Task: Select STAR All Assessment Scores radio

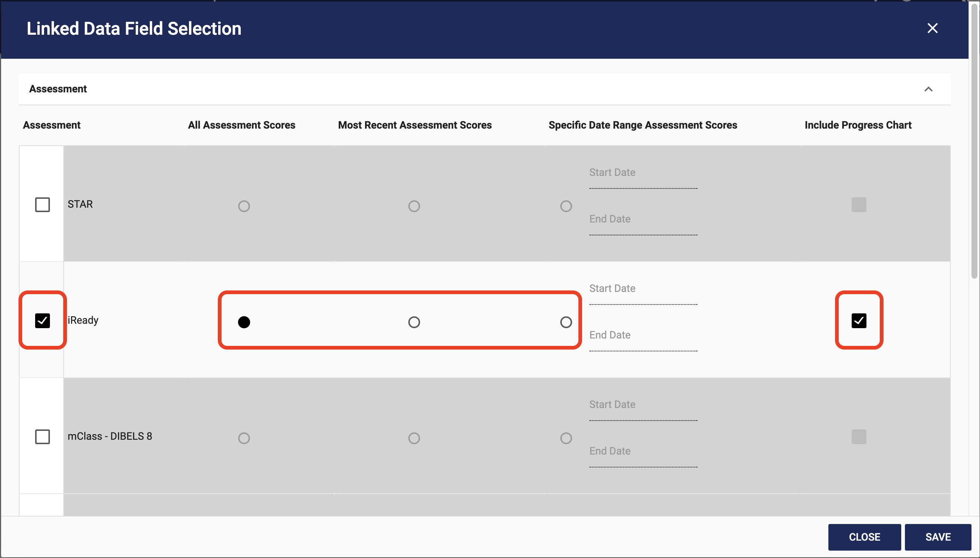Action: 244,206
